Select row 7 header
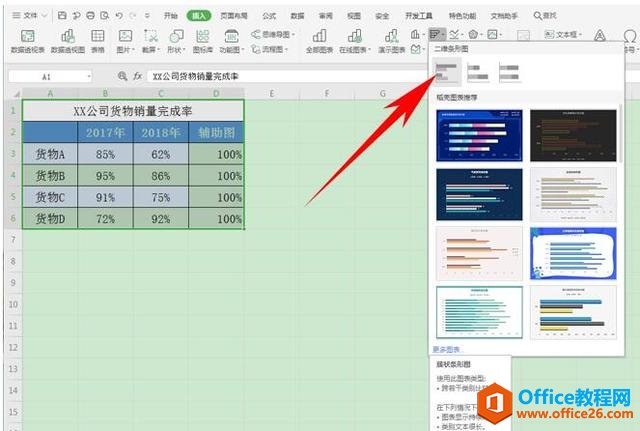Screen dimensions: 640x431 [13, 239]
